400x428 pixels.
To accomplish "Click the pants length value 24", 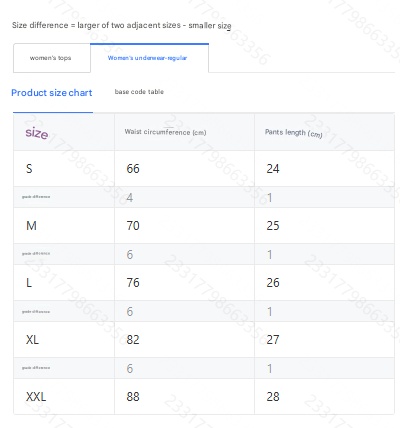I will point(273,169).
